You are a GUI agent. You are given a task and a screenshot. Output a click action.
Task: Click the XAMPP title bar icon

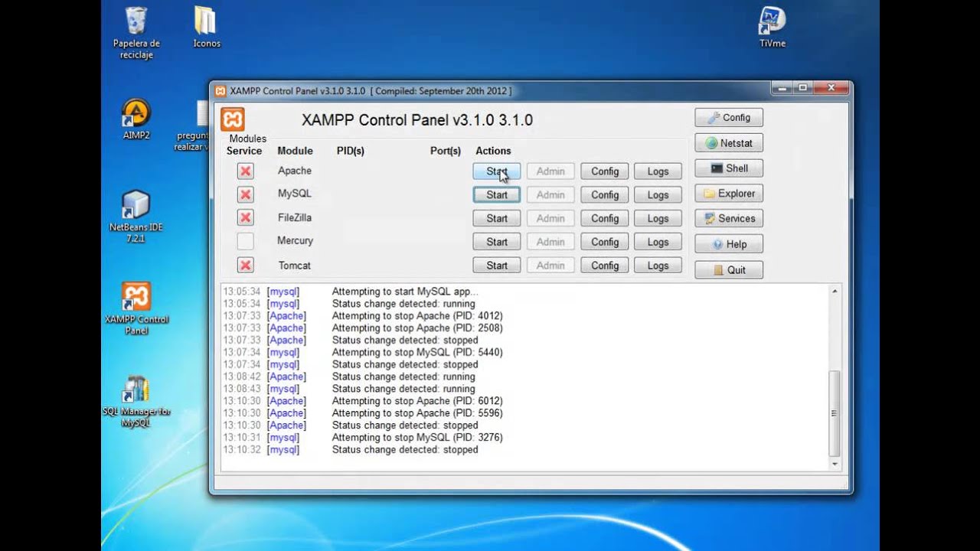220,90
